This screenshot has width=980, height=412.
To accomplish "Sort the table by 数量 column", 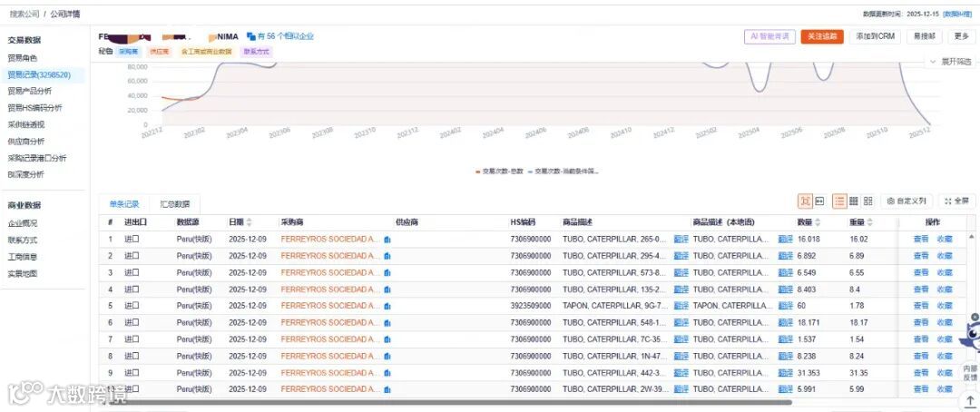I will (818, 222).
